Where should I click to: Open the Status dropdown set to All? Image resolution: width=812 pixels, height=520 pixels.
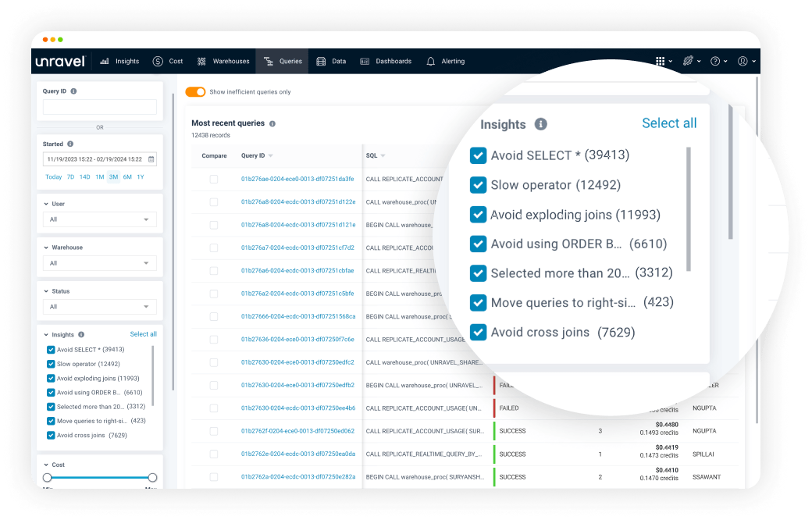click(99, 307)
